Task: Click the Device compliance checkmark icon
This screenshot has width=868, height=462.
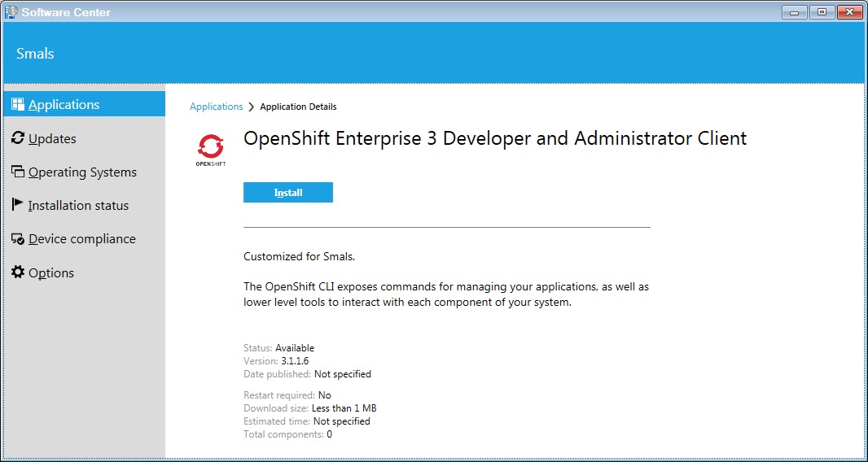Action: click(x=18, y=239)
